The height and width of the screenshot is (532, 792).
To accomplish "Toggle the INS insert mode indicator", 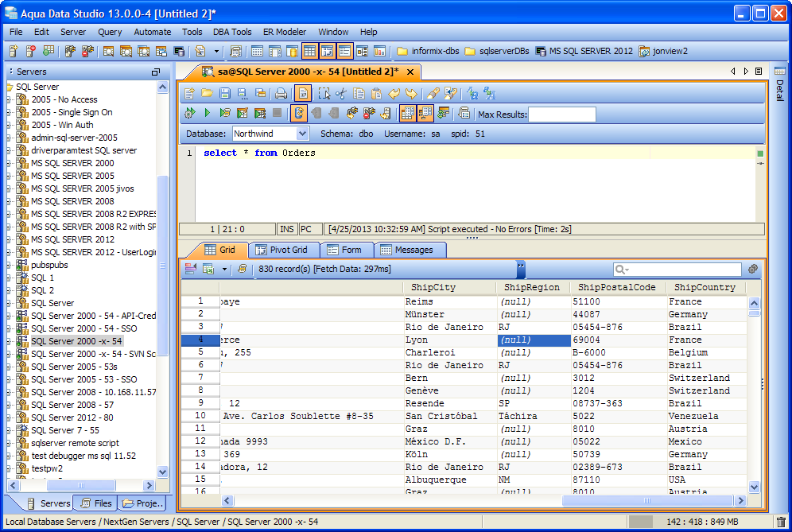I will 287,229.
